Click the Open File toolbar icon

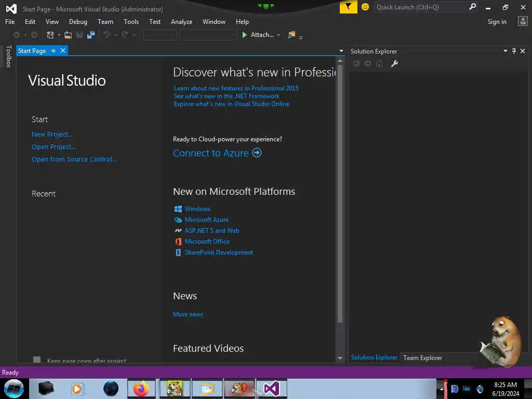68,35
